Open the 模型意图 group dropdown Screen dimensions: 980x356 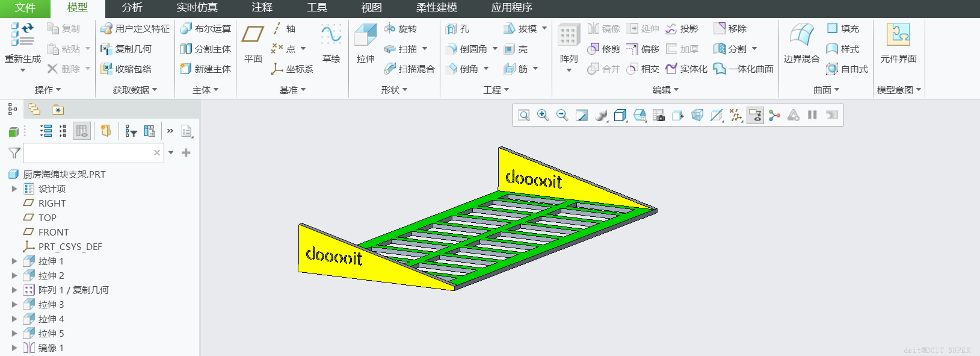point(899,90)
